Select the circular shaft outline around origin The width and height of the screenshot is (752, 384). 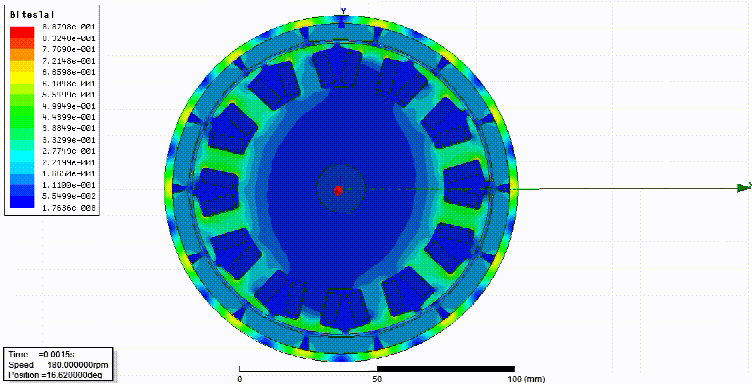(x=341, y=190)
